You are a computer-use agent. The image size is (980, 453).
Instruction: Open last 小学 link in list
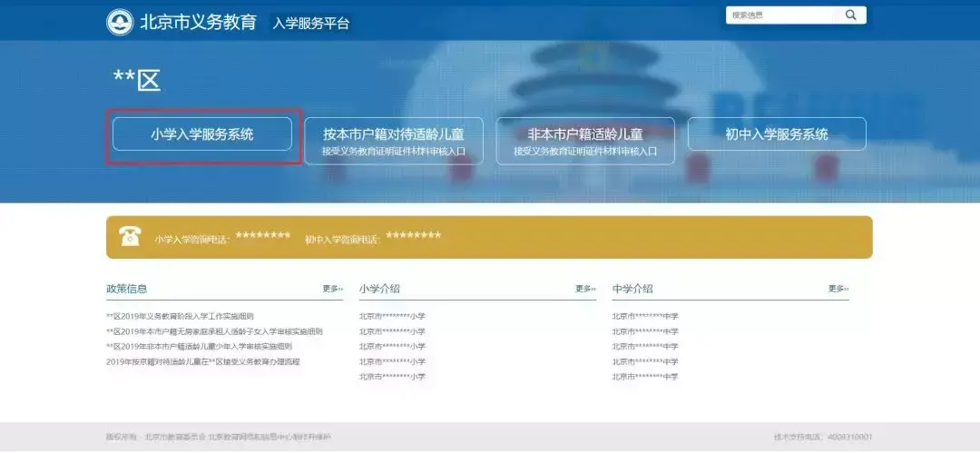tap(393, 377)
